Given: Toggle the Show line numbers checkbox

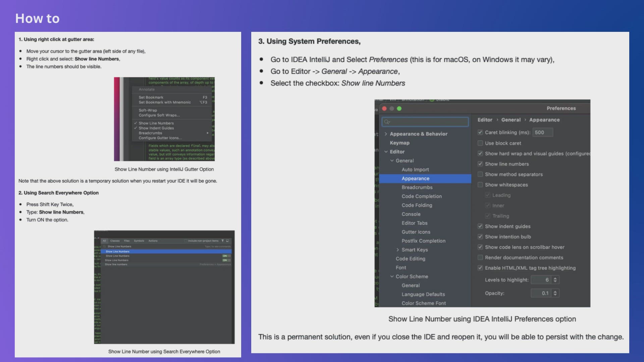Looking at the screenshot, I should (x=480, y=164).
